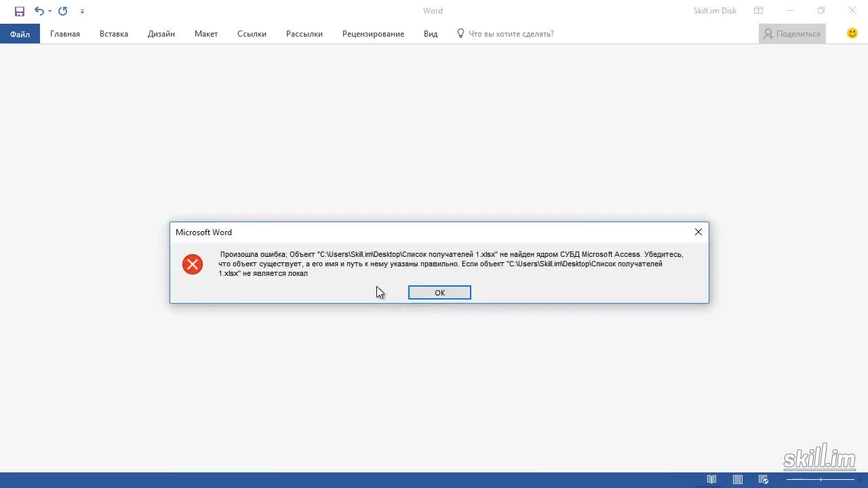Switch to the Рассылки tab
The image size is (868, 488).
tap(304, 34)
